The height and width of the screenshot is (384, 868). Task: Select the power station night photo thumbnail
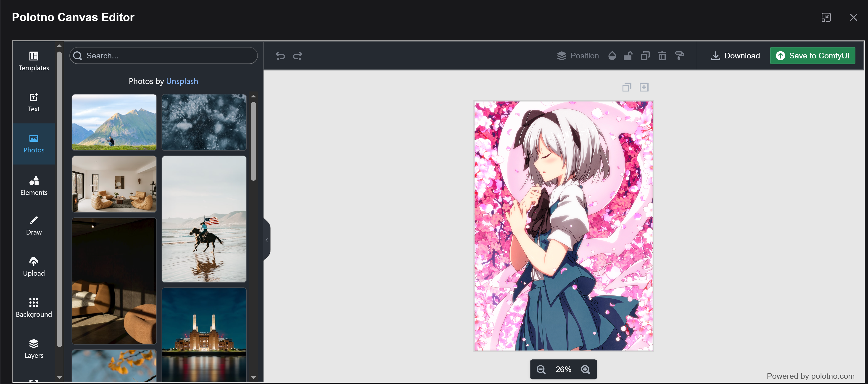click(x=204, y=335)
